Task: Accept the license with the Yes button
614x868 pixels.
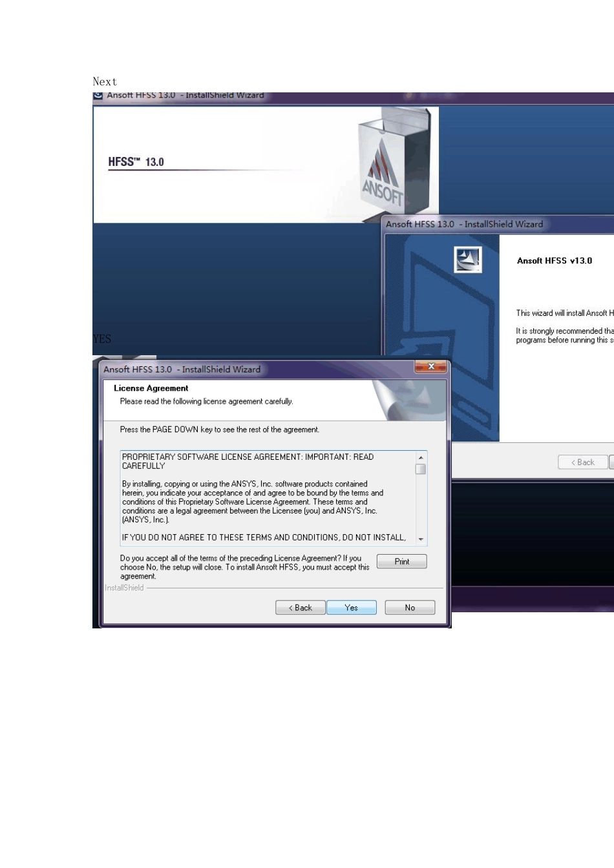Action: 351,608
